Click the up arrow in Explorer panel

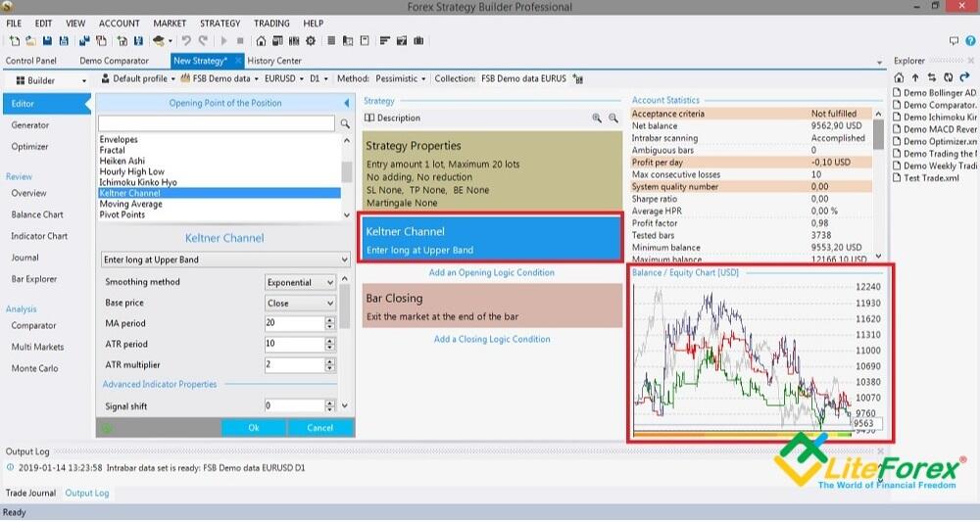(915, 77)
